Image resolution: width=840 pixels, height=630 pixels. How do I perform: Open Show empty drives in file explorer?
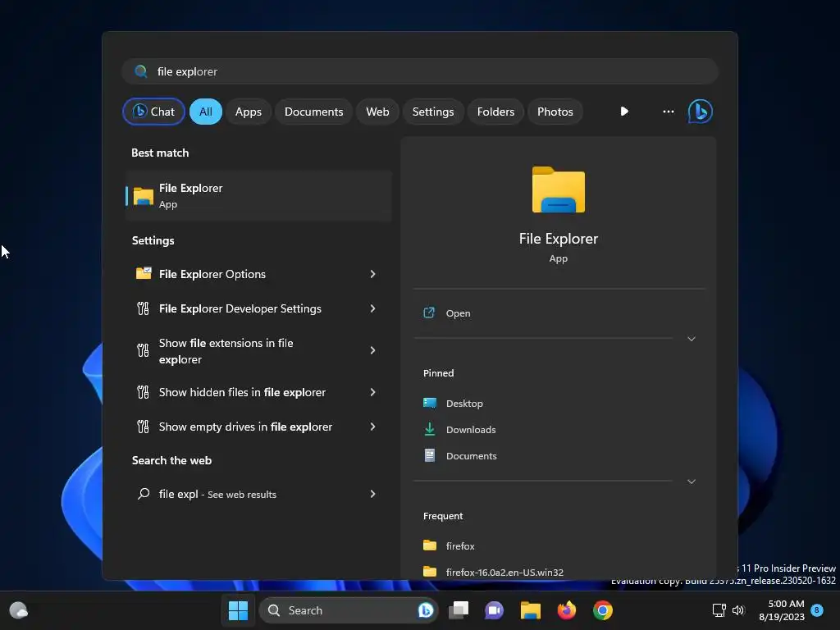point(258,427)
